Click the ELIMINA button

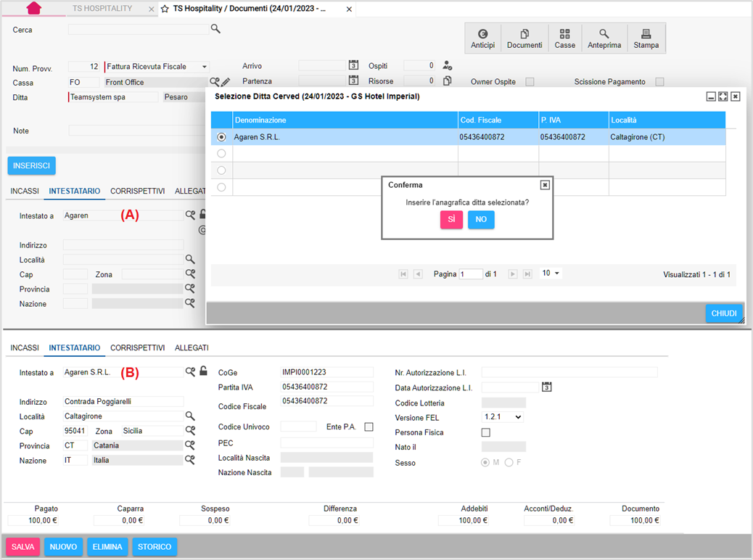coord(107,547)
